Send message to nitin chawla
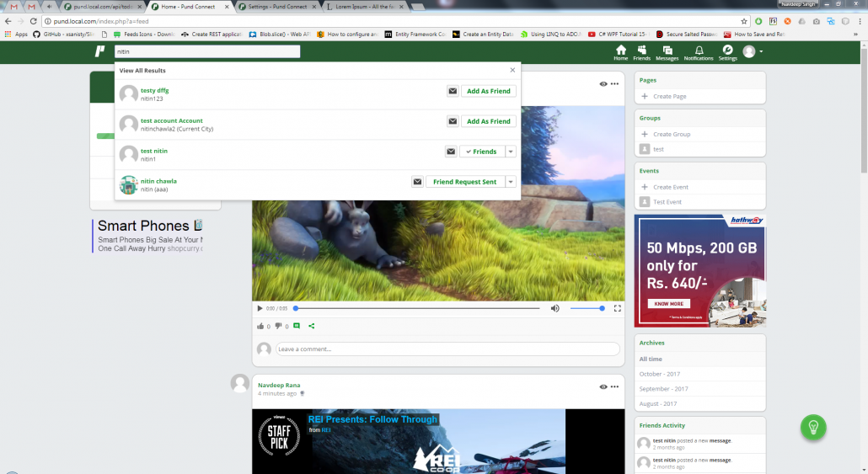The height and width of the screenshot is (474, 868). tap(417, 181)
